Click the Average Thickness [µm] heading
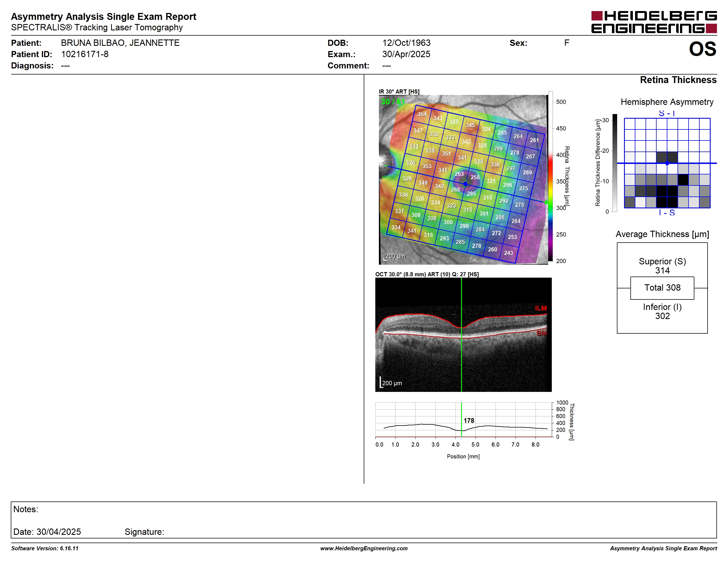Screen dimensions: 728x563 click(662, 235)
